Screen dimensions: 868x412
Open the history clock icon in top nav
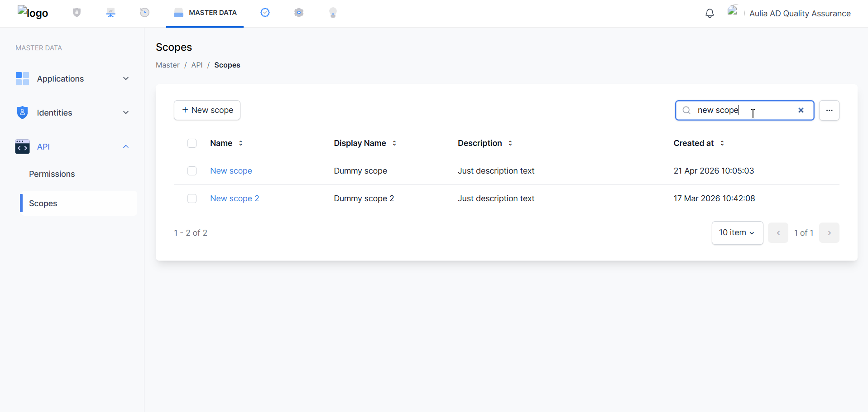pos(144,13)
